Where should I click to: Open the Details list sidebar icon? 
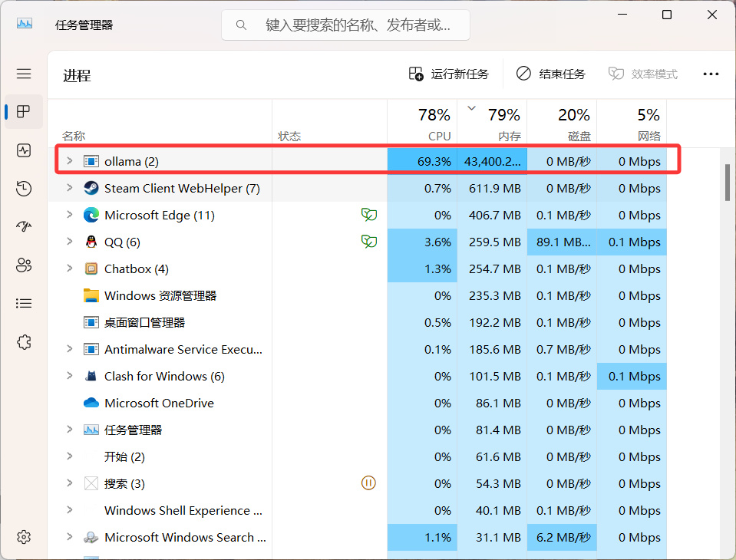[x=24, y=304]
